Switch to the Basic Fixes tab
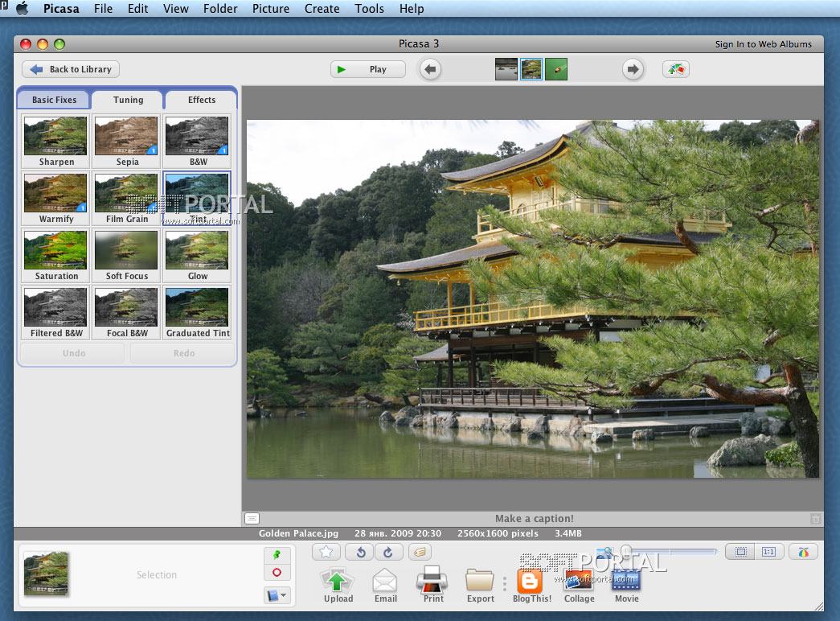 click(55, 100)
